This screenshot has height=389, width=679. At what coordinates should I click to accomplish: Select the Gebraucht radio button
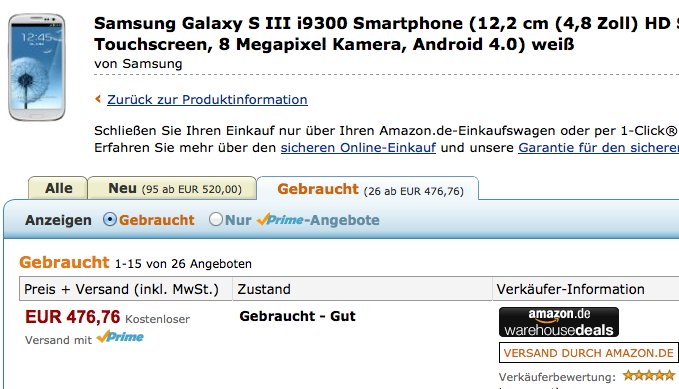point(110,220)
